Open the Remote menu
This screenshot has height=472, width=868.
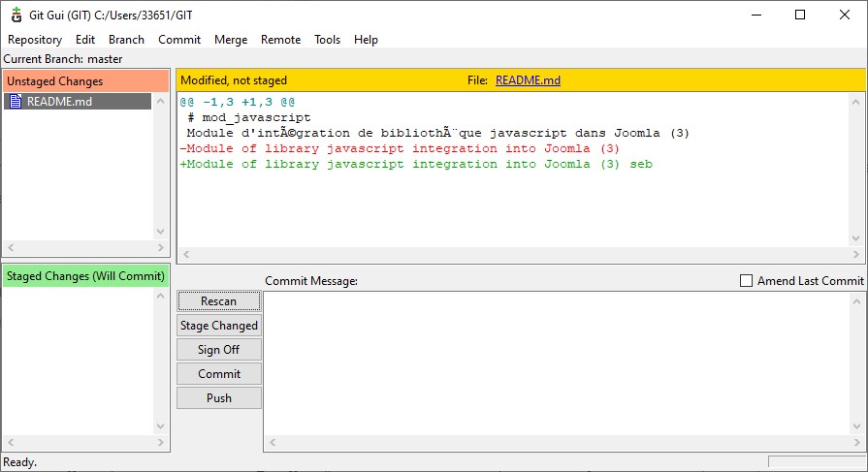280,40
